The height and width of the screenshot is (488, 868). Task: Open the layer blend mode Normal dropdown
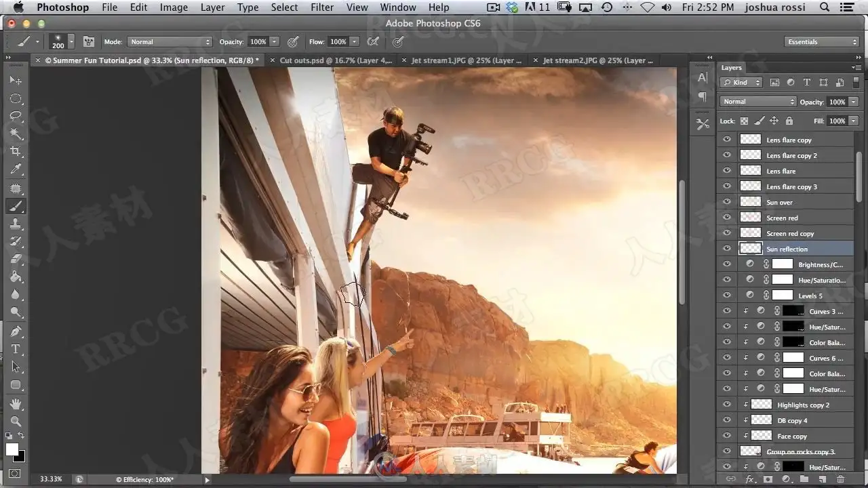[758, 102]
